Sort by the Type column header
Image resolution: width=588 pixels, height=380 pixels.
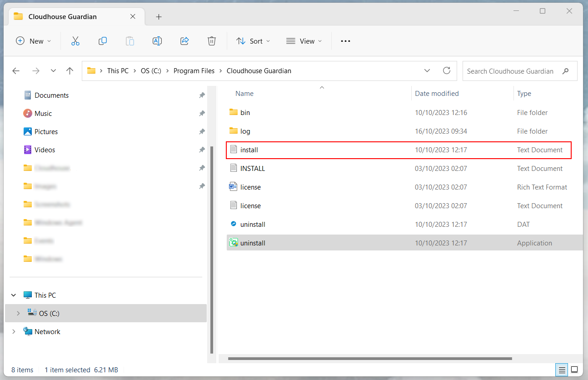[x=524, y=94]
